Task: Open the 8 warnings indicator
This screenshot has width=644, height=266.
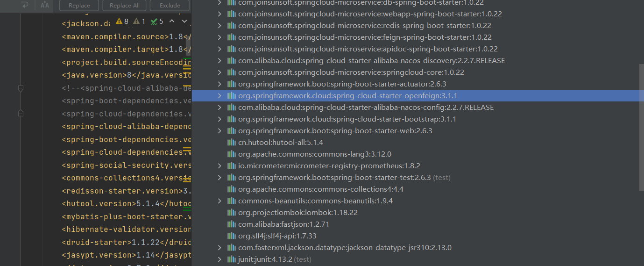Action: (122, 22)
